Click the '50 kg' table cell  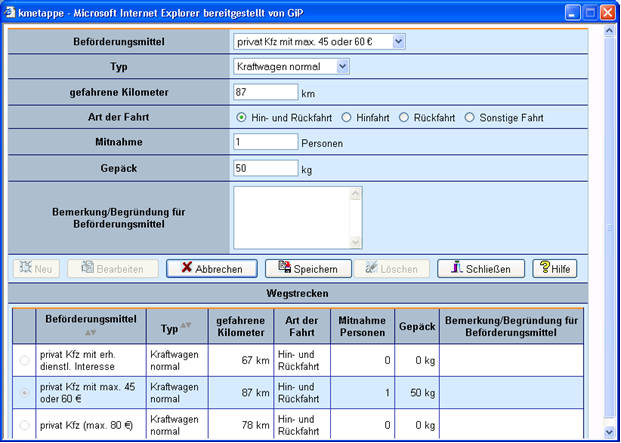pos(417,393)
